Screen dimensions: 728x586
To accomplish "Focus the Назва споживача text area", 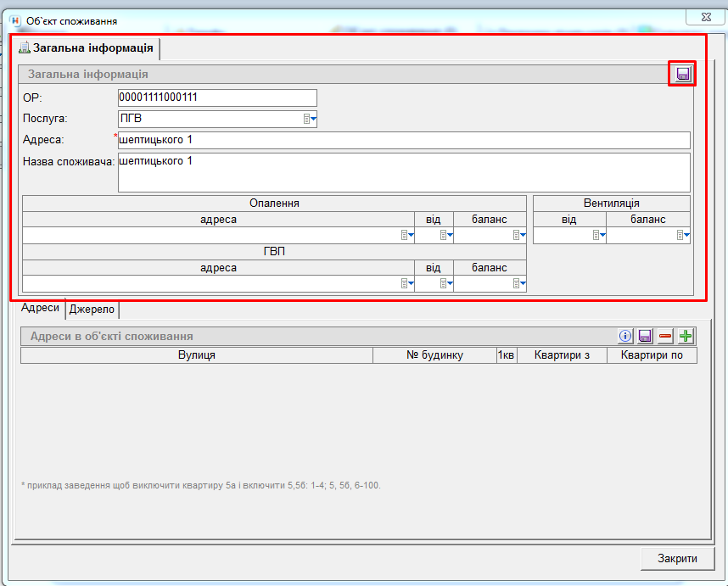I will 403,172.
